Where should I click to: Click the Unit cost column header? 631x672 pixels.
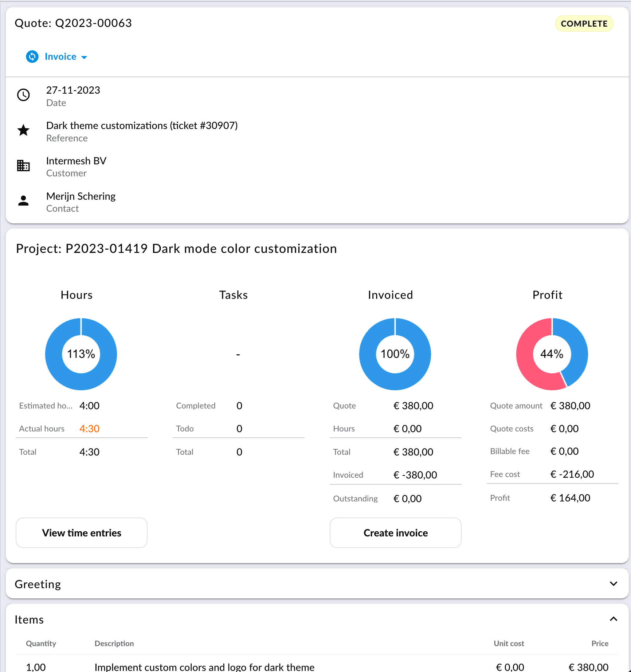tap(509, 644)
